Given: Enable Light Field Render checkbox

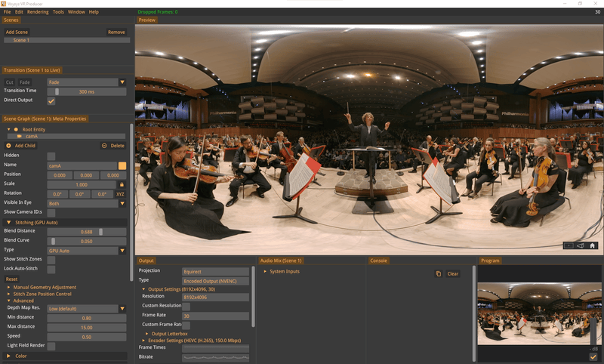Looking at the screenshot, I should tap(51, 347).
